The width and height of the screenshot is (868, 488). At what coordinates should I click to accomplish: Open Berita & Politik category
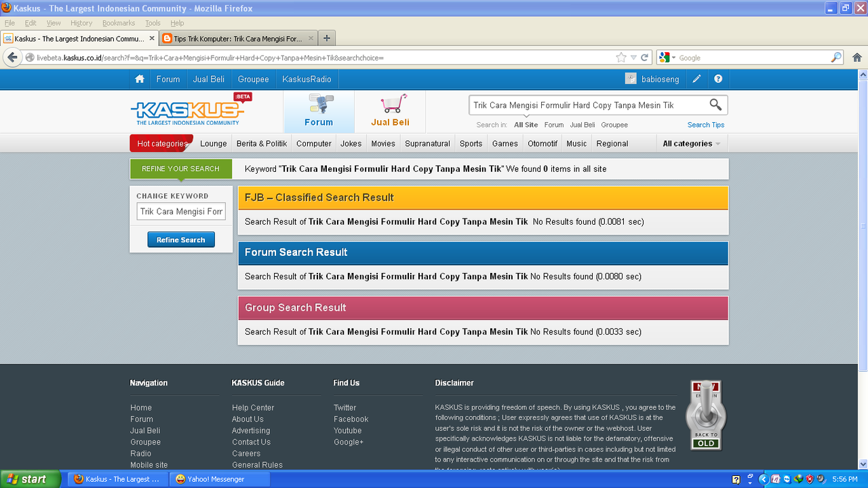(262, 143)
